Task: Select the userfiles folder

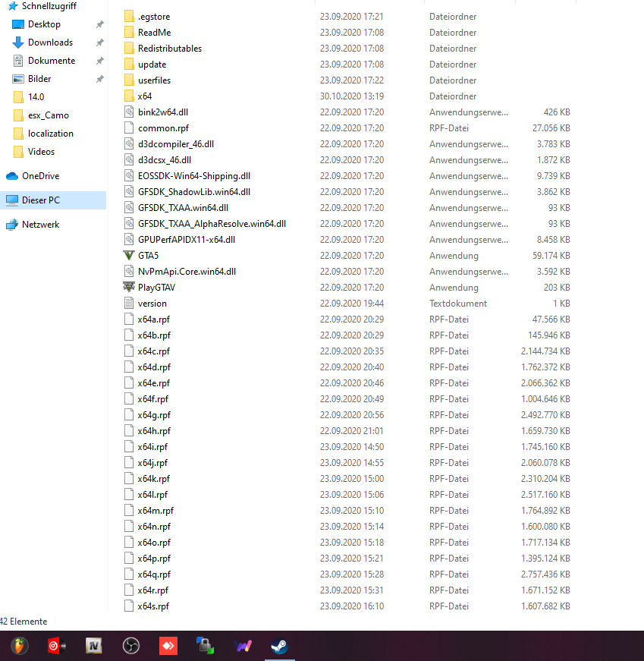Action: click(154, 80)
